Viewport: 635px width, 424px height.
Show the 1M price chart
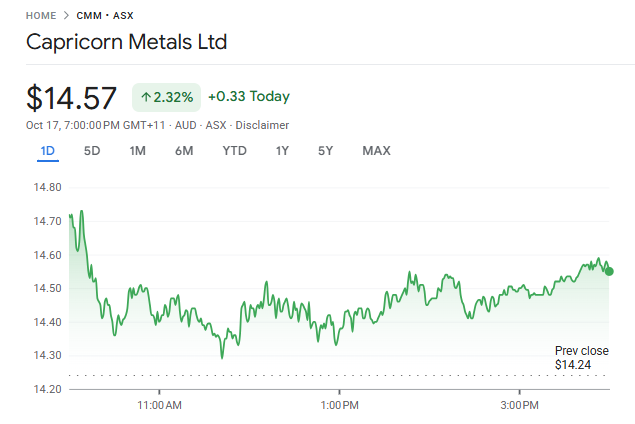click(138, 151)
